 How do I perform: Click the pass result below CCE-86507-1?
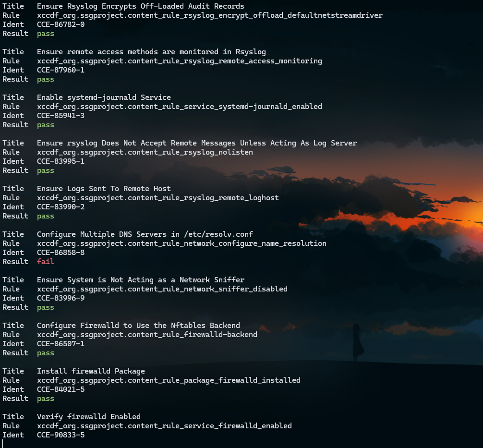[45, 353]
